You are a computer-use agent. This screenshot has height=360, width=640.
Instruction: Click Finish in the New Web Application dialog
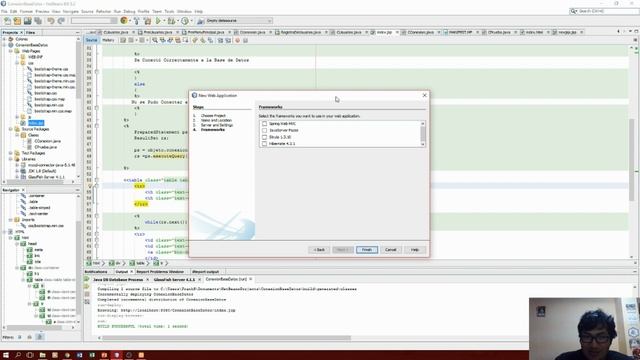[x=367, y=249]
